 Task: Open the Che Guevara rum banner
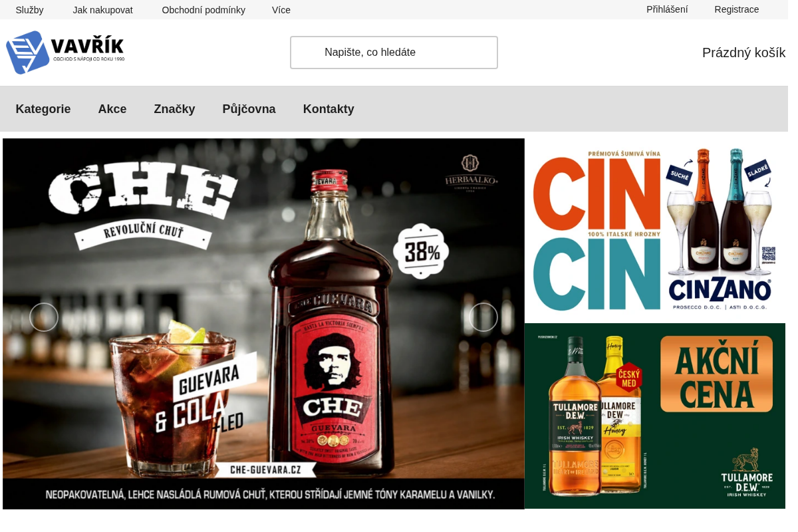click(263, 324)
